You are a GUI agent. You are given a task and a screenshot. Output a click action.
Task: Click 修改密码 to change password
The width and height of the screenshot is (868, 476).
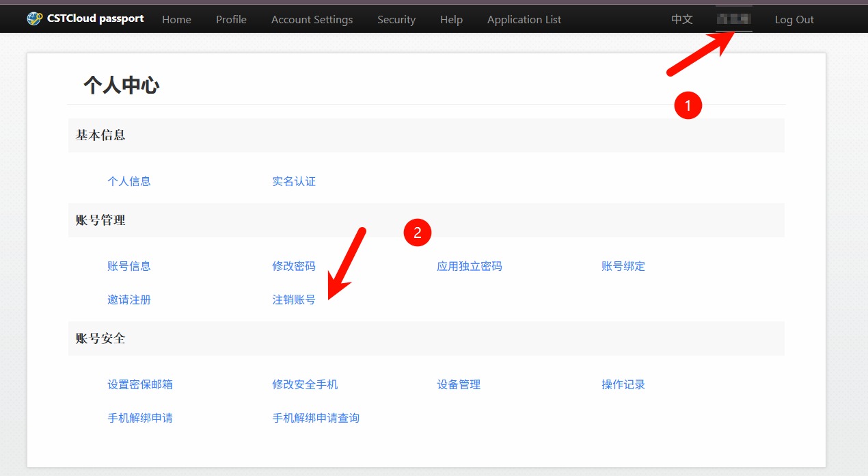coord(294,266)
